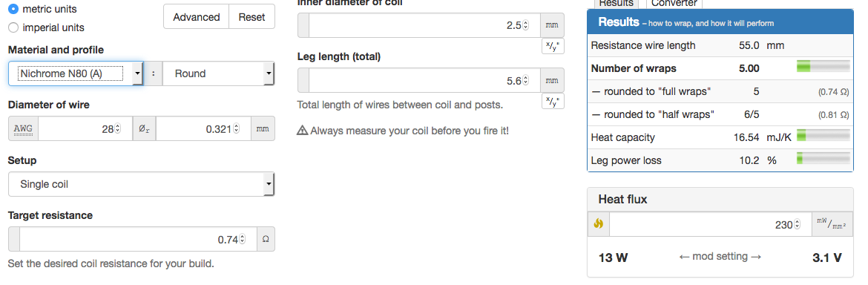Click the warning triangle beside measure notice
This screenshot has width=868, height=285.
click(x=302, y=131)
